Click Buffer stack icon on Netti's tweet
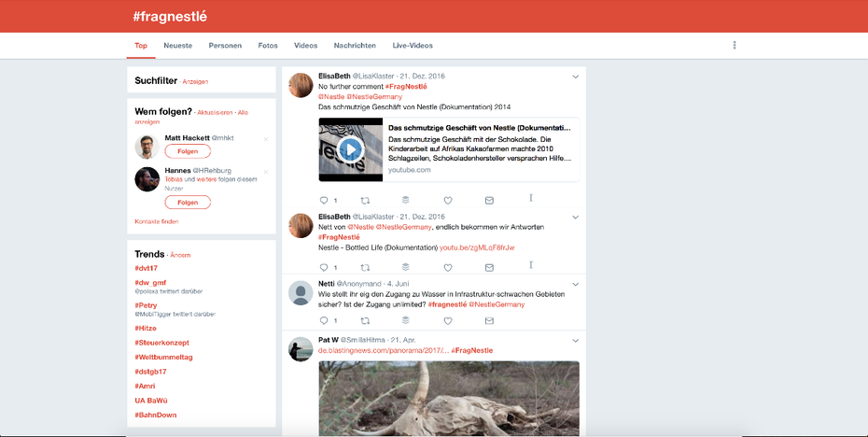868x437 pixels. coord(405,320)
